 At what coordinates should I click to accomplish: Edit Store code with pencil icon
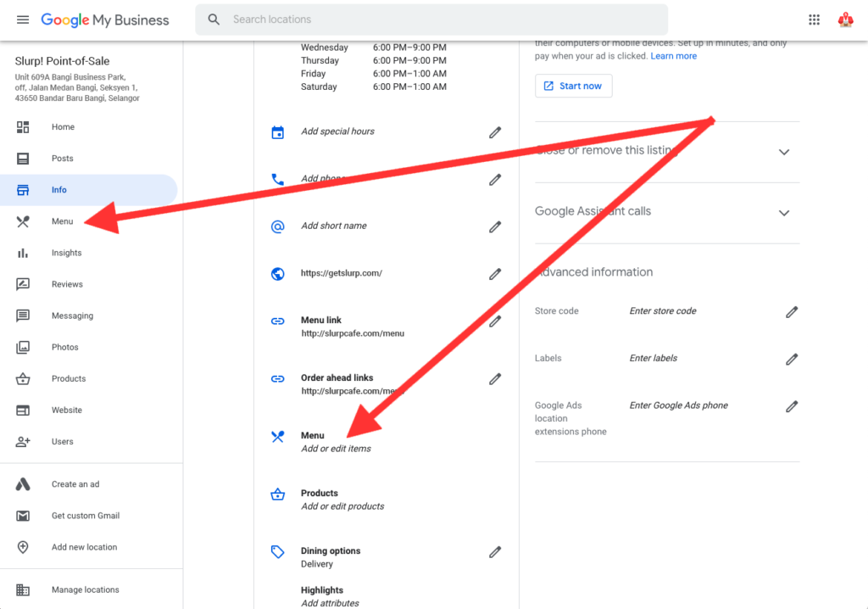point(792,312)
